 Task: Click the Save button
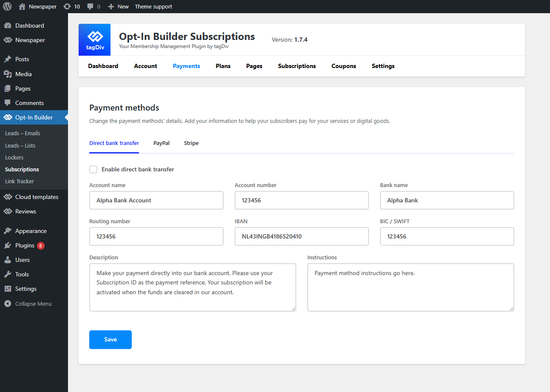coord(111,339)
